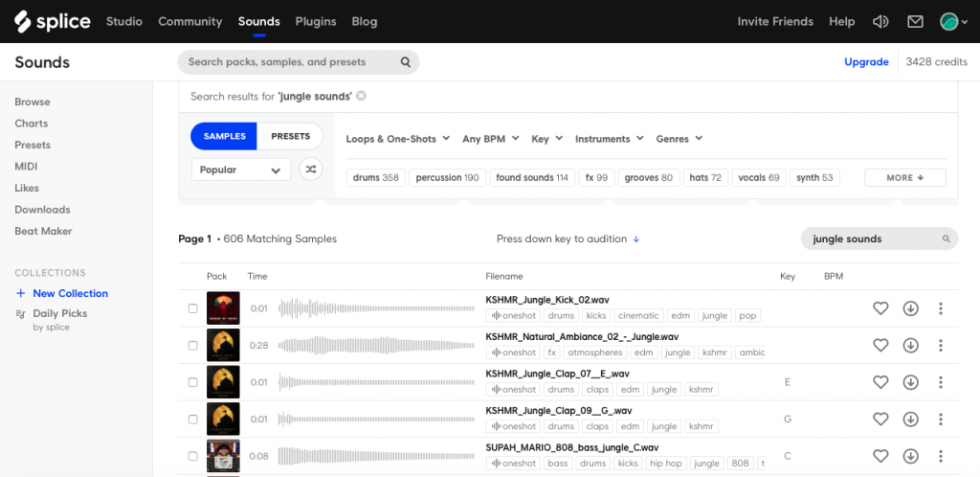Screen dimensions: 980x477
Task: Open the Studio tab
Action: [x=124, y=21]
